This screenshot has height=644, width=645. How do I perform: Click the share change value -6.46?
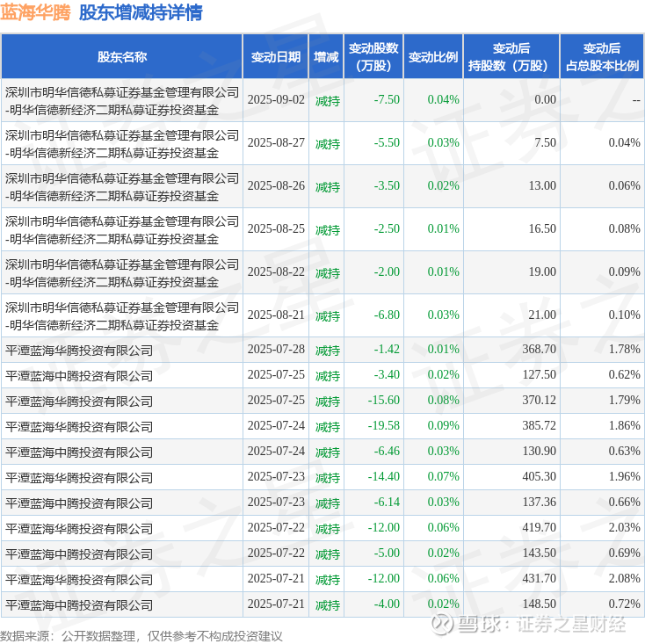click(x=387, y=451)
